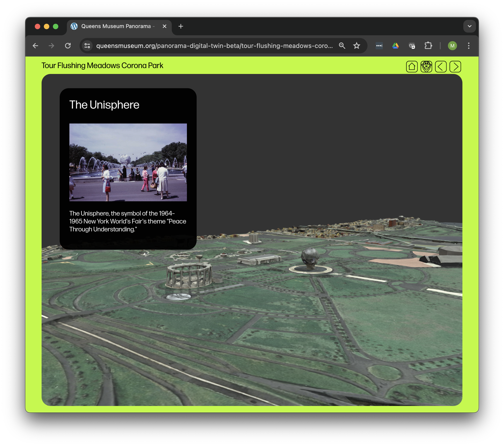Click the circular pavilion structure on the model

(189, 275)
